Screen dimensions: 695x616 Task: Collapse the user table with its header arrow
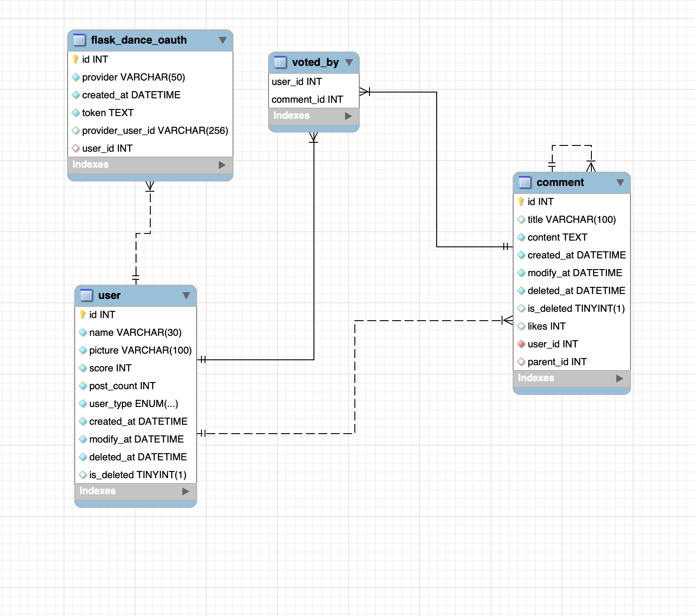186,295
